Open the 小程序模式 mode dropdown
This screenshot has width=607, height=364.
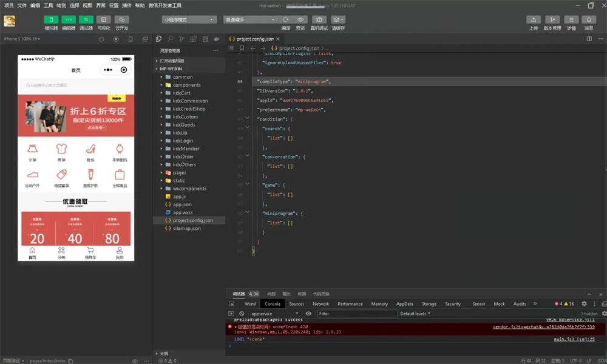(189, 19)
